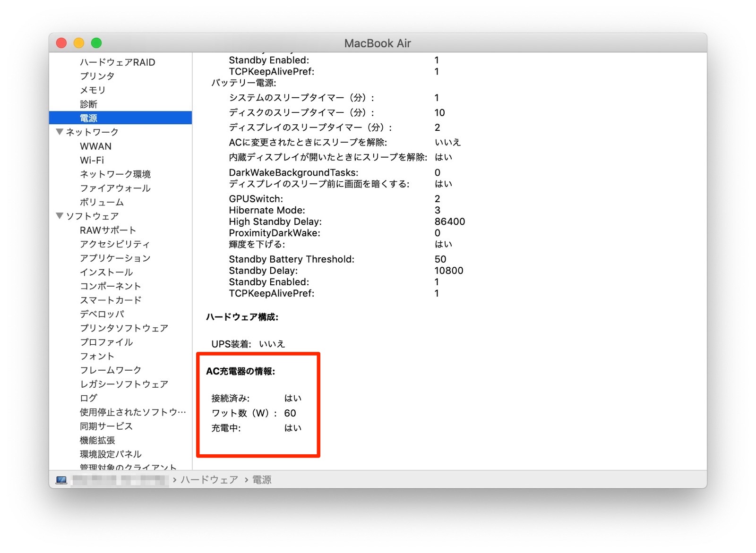Click the ハードウェア構成 heading
756x553 pixels.
(x=242, y=317)
